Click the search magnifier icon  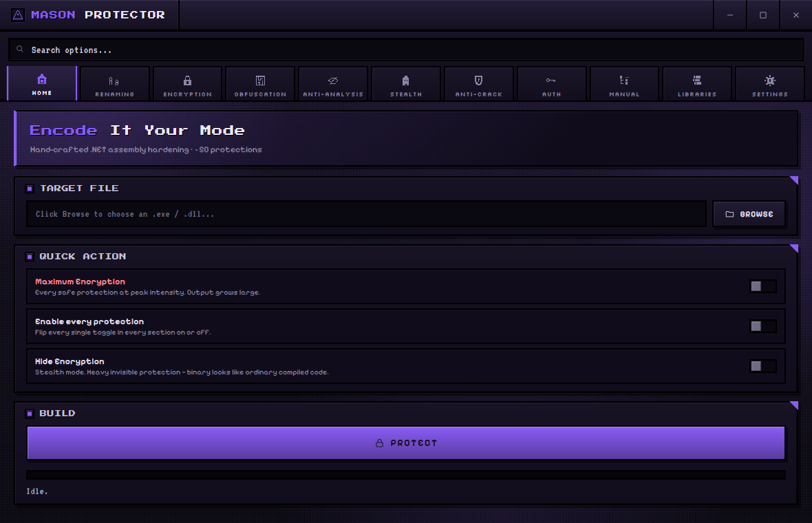20,49
